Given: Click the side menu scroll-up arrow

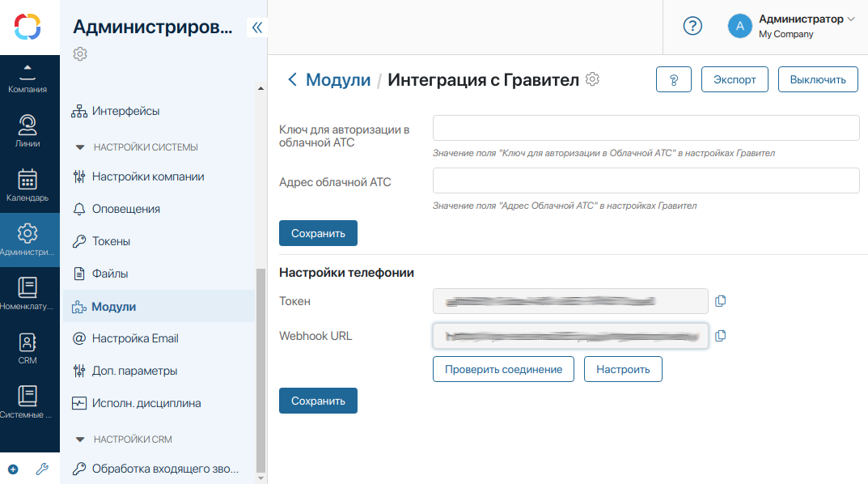Looking at the screenshot, I should 260,88.
